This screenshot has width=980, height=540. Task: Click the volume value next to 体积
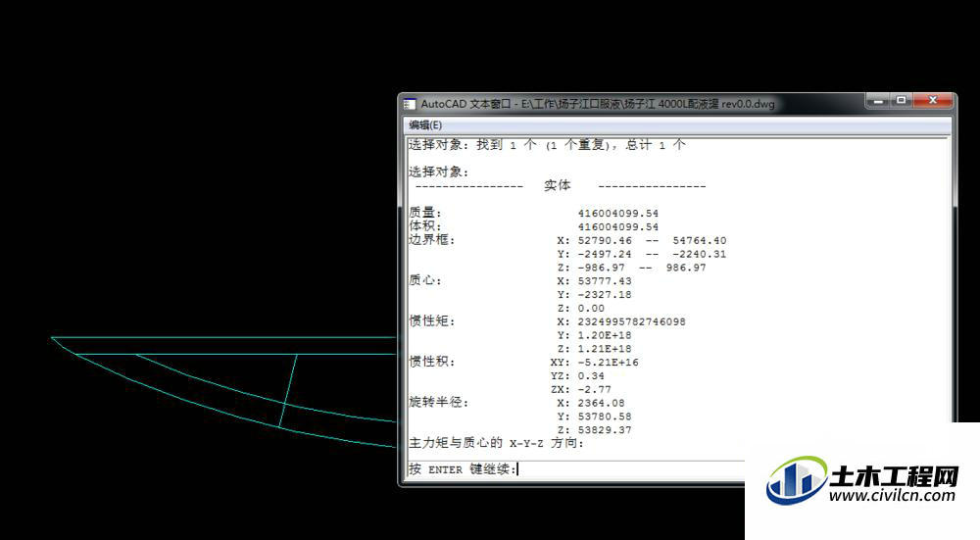click(x=618, y=226)
